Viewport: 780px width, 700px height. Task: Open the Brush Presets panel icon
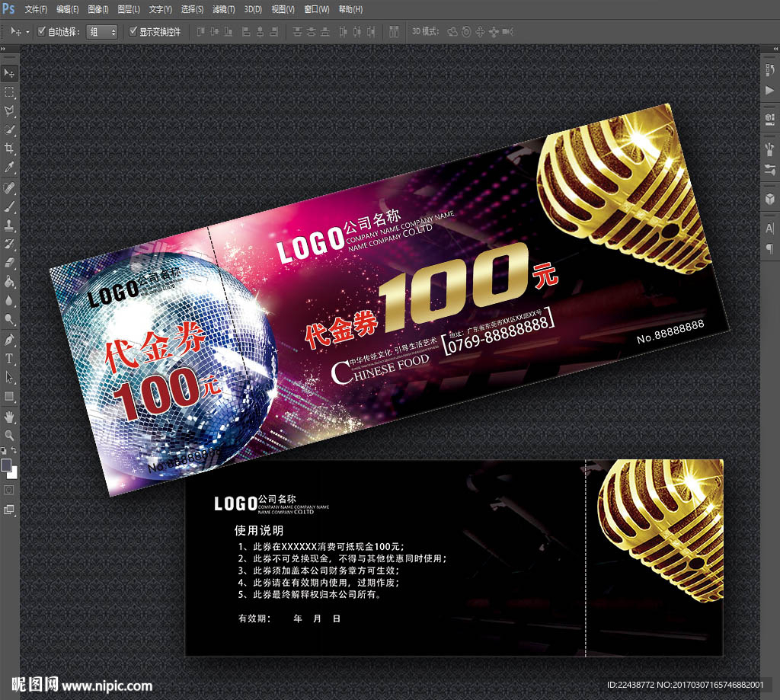[x=770, y=149]
